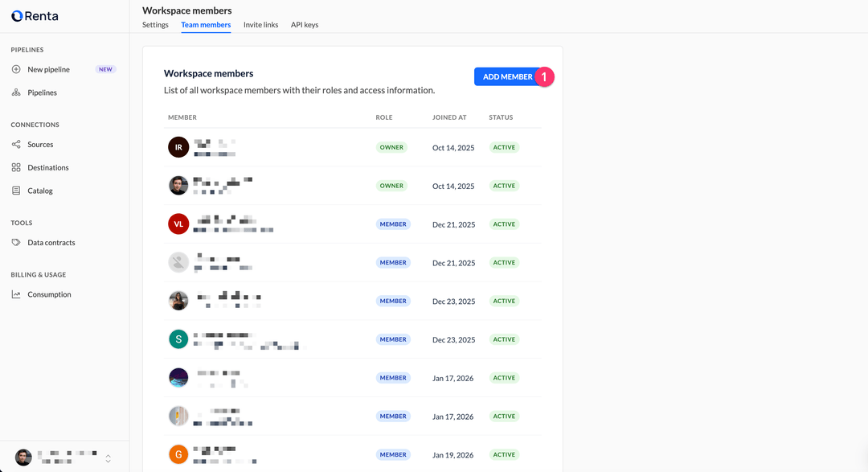Viewport: 868px width, 472px height.
Task: Click the orange G member avatar
Action: click(x=178, y=454)
